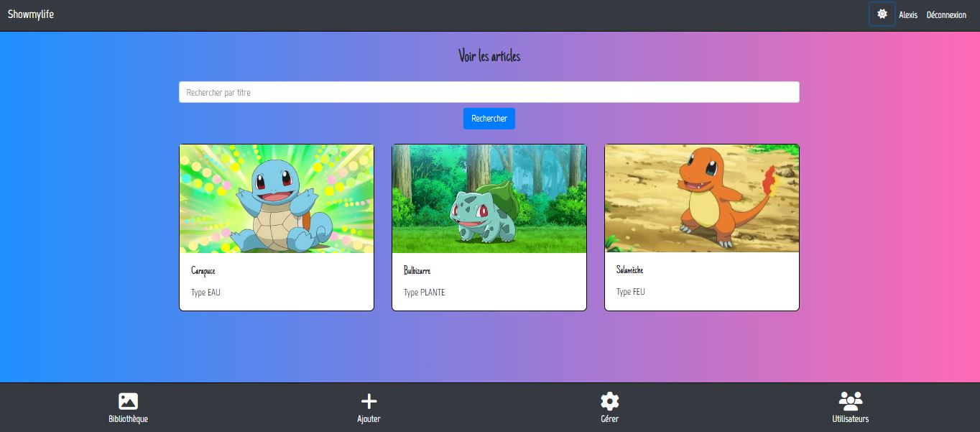Click the Type EAU description
Image resolution: width=980 pixels, height=432 pixels.
tap(205, 293)
